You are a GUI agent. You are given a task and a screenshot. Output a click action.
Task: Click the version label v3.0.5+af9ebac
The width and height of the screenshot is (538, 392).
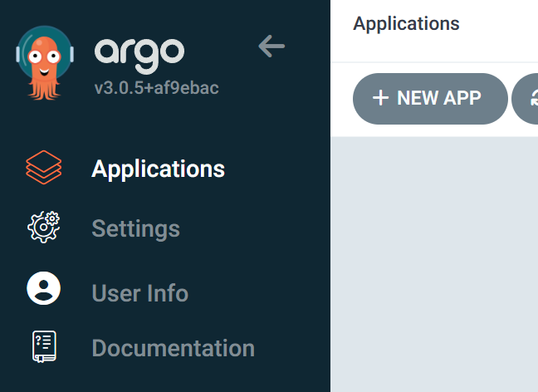156,88
